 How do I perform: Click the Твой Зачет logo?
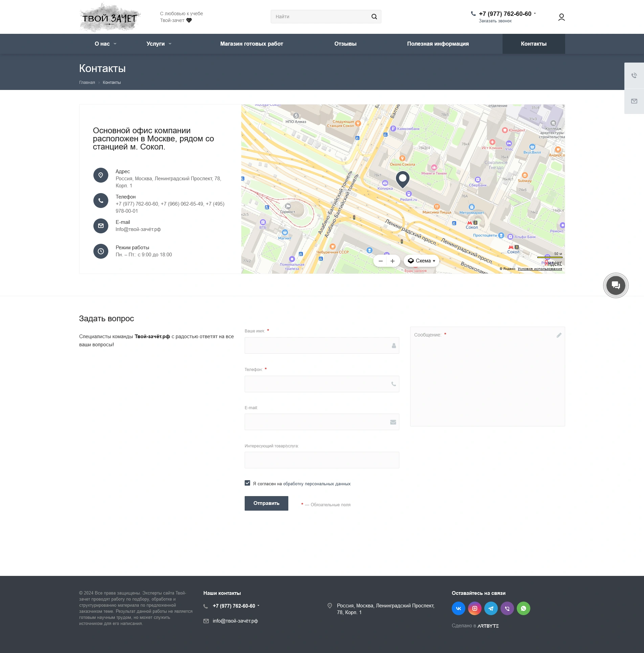[110, 17]
